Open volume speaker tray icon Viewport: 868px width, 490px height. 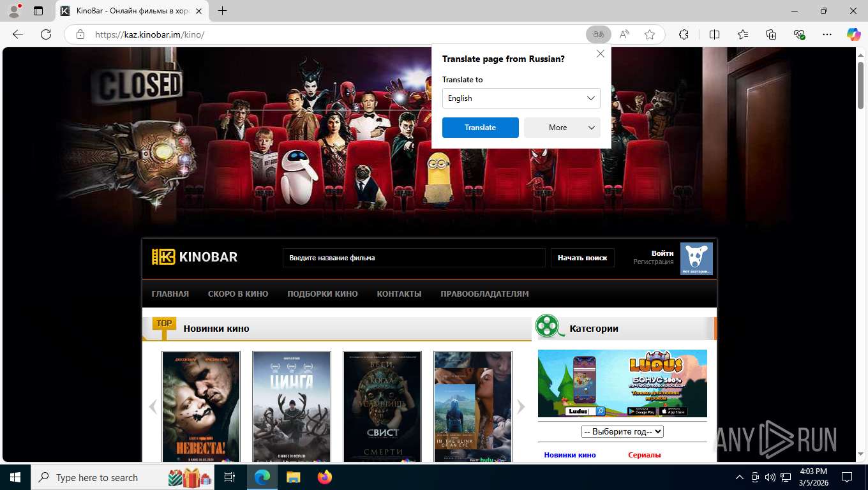click(x=770, y=477)
